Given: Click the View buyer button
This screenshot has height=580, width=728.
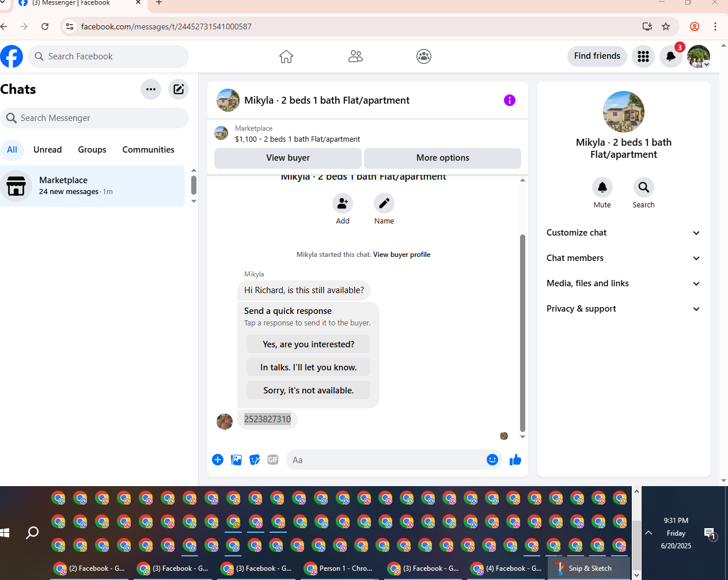Looking at the screenshot, I should point(288,158).
